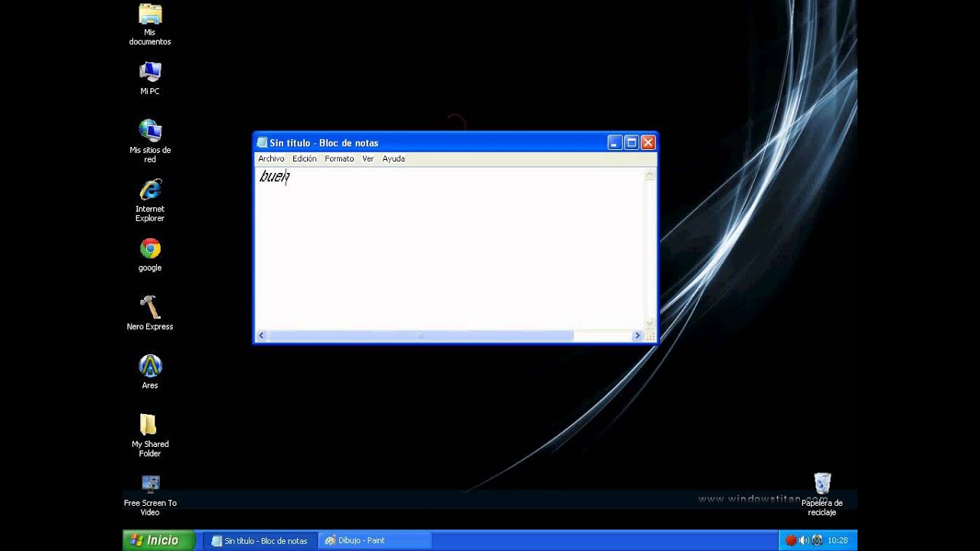Select Mis sitios de red icon
The width and height of the screenshot is (980, 551).
point(150,140)
